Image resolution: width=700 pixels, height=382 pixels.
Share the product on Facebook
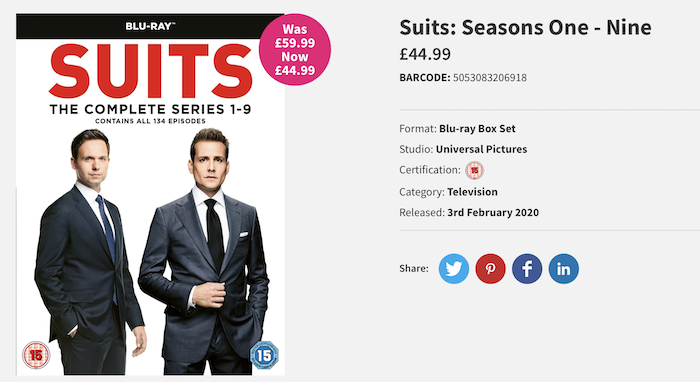(527, 269)
